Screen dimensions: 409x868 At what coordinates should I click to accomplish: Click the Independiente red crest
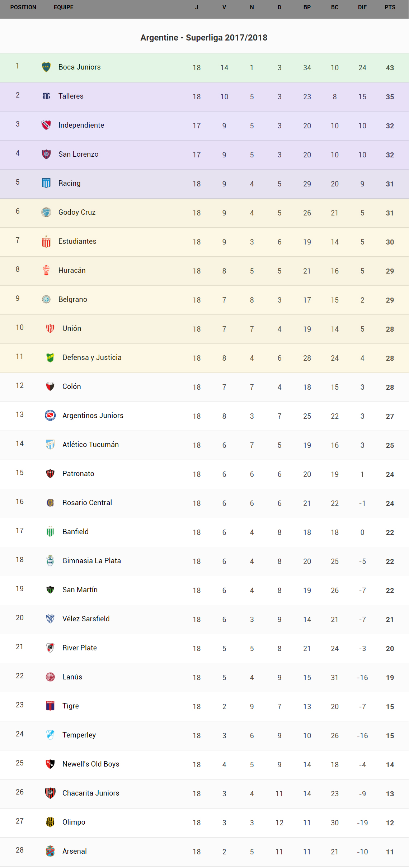pyautogui.click(x=46, y=125)
